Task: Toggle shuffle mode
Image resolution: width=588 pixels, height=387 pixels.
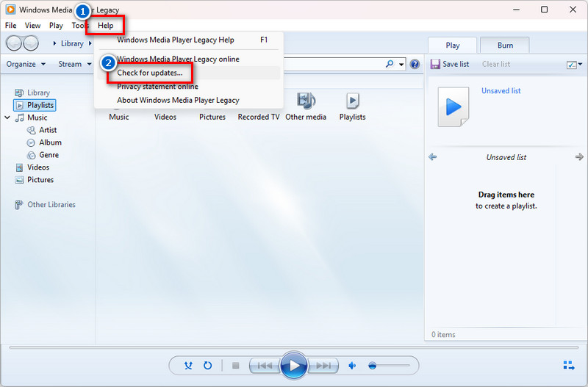Action: [188, 365]
